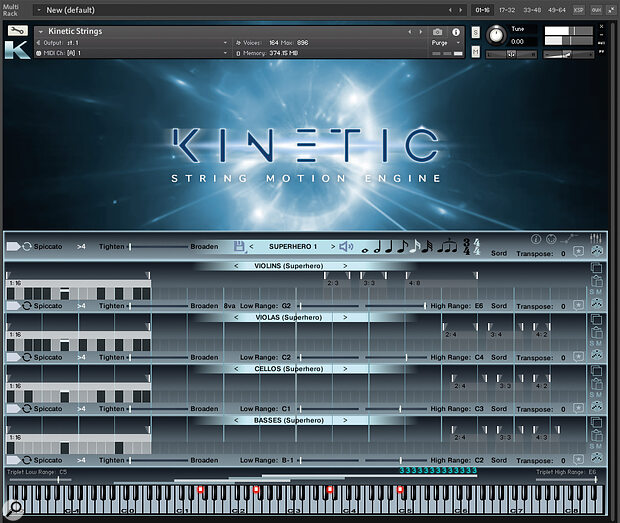The width and height of the screenshot is (620, 523).
Task: Click the first red-marked key on the keyboard
Action: coord(200,489)
